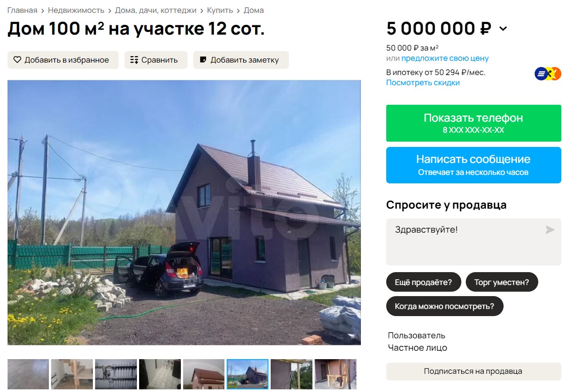Open Посмотреть скидки link
This screenshot has width=568, height=392.
coord(423,83)
